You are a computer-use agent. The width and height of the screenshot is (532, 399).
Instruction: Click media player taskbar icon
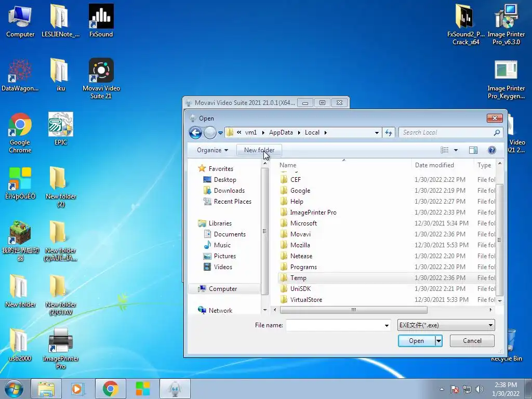click(x=78, y=389)
